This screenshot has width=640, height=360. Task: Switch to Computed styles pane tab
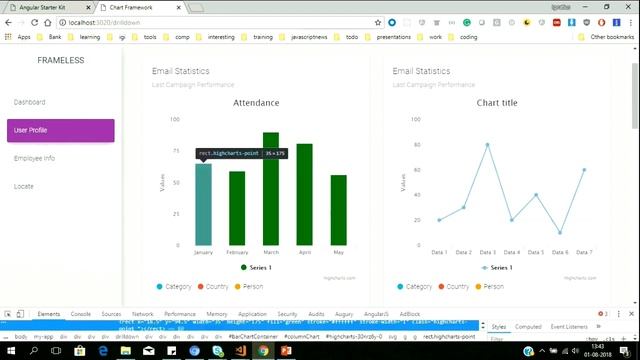point(528,327)
